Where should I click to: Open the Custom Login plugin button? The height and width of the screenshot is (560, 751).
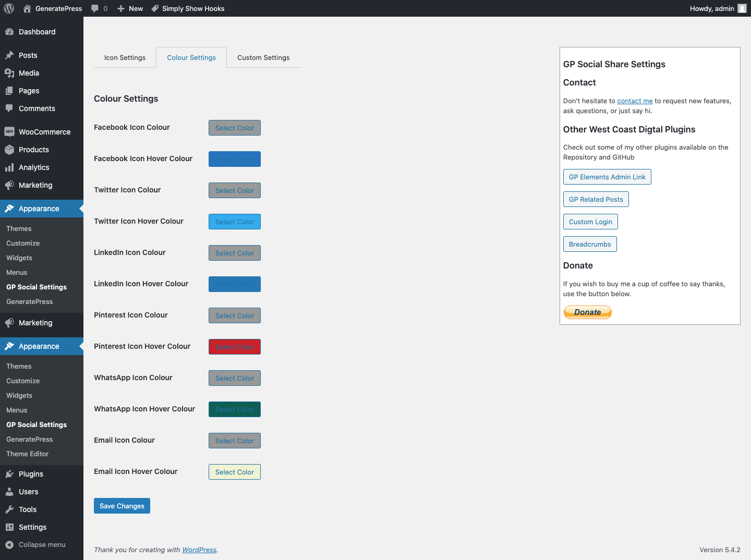(x=590, y=222)
